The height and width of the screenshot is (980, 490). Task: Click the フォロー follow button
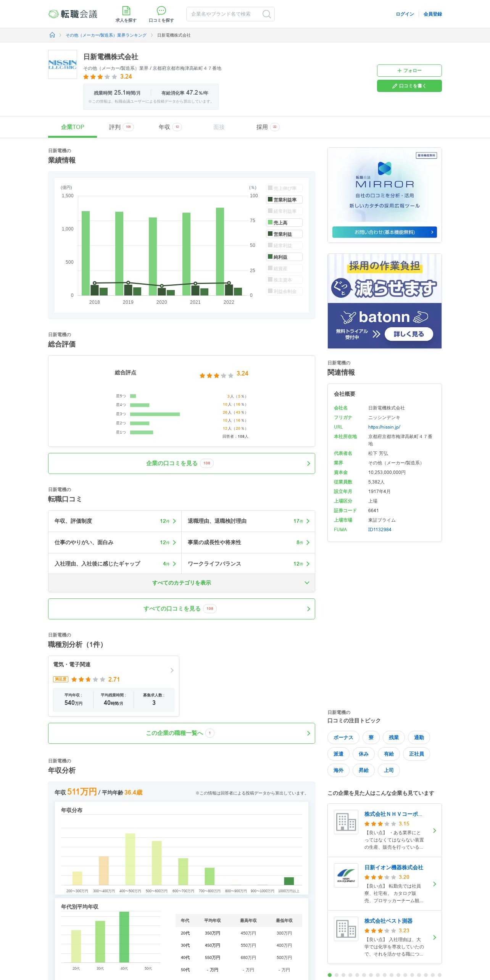(409, 71)
